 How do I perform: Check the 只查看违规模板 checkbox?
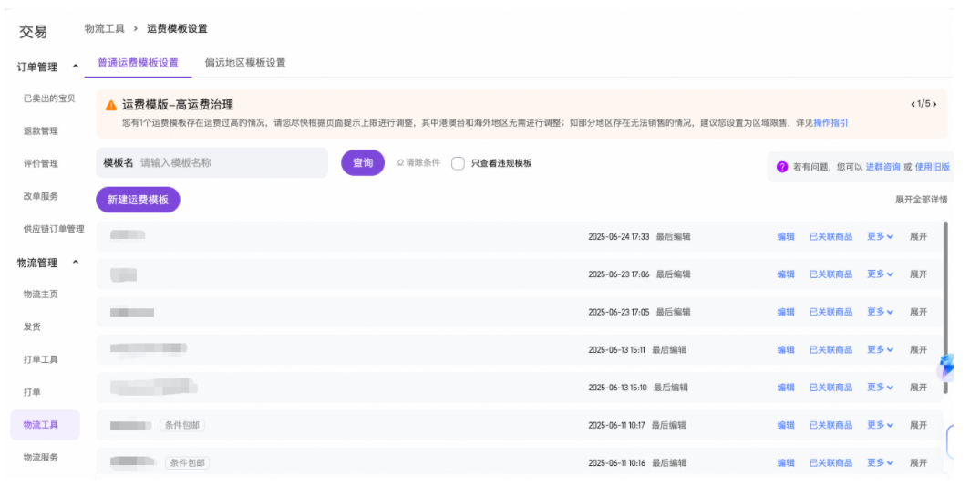click(459, 164)
